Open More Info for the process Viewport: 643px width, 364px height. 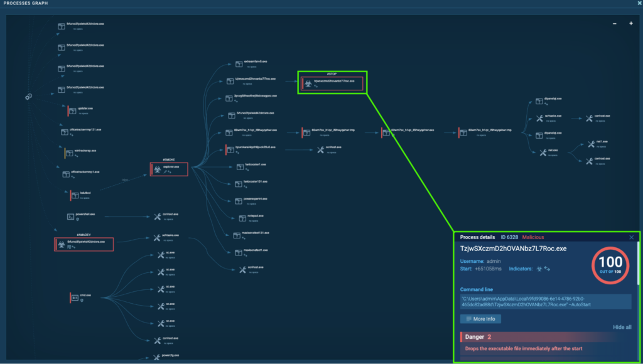[x=480, y=319]
